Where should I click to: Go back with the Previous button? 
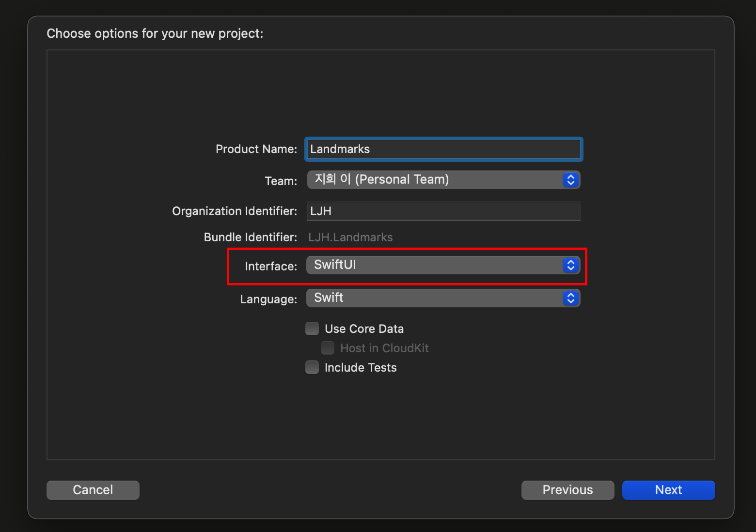(x=567, y=490)
